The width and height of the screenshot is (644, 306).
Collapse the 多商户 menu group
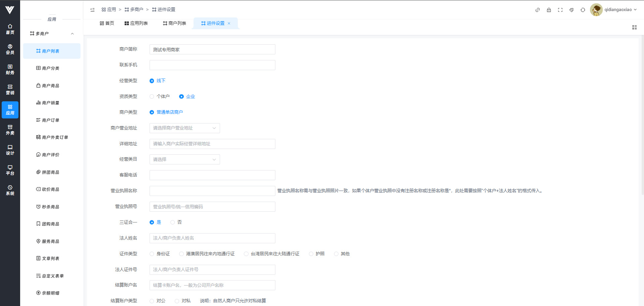click(72, 34)
